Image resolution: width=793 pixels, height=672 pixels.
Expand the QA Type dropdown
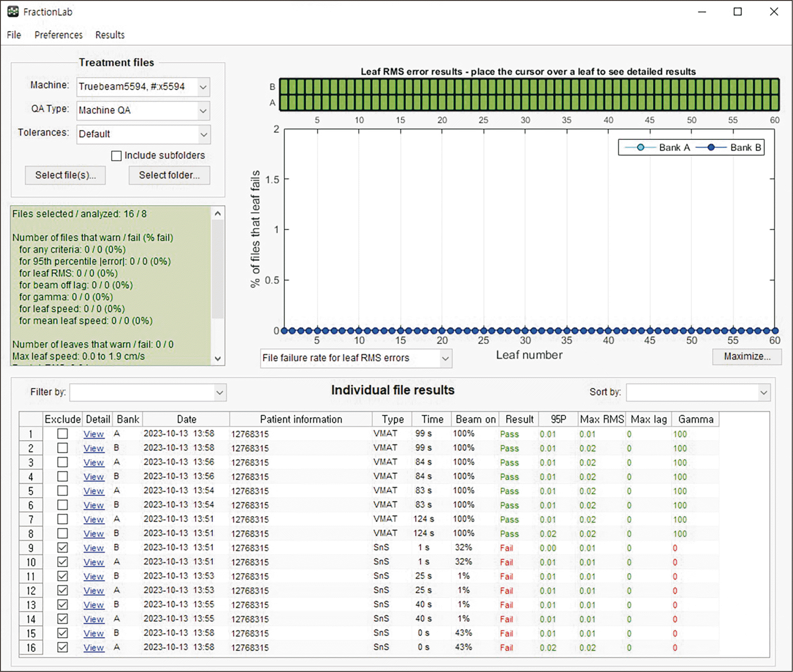pyautogui.click(x=203, y=110)
